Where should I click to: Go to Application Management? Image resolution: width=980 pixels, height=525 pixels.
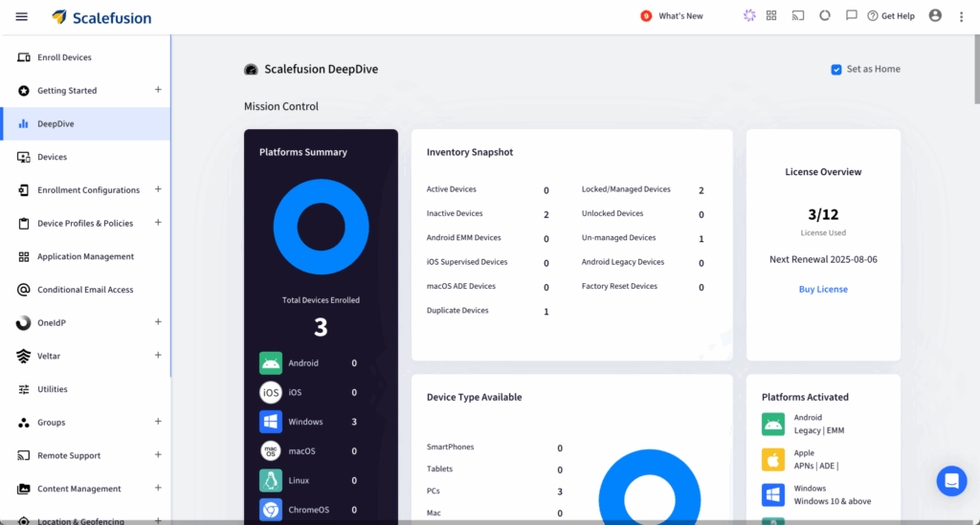click(x=85, y=256)
